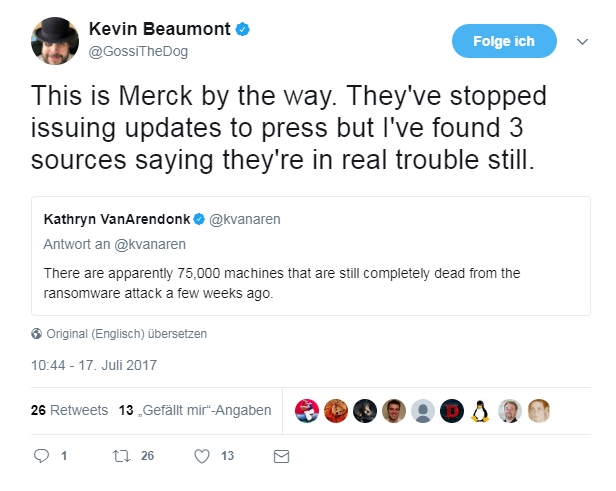Viewport: 616px width, 491px height.
Task: Click the direct message envelope icon
Action: [282, 456]
